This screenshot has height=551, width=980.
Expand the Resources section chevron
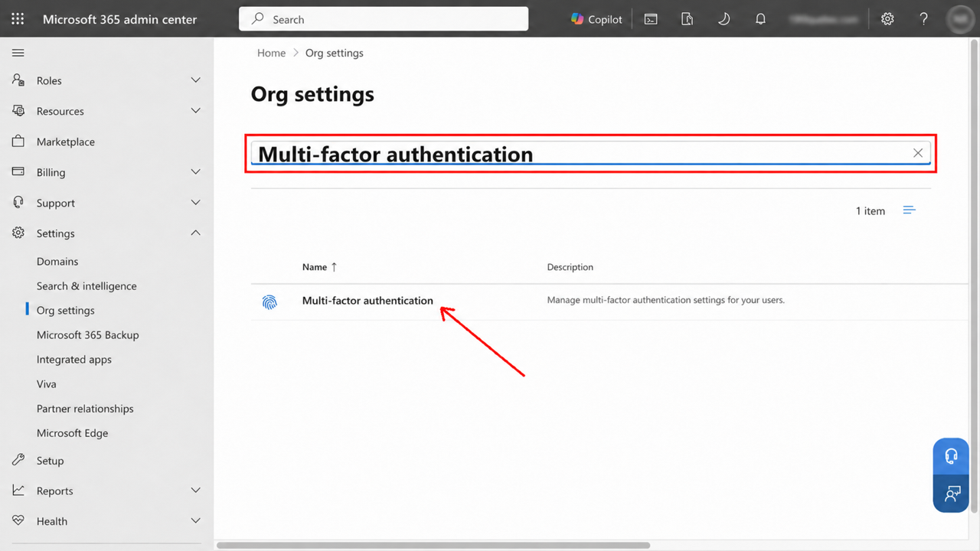pyautogui.click(x=195, y=111)
